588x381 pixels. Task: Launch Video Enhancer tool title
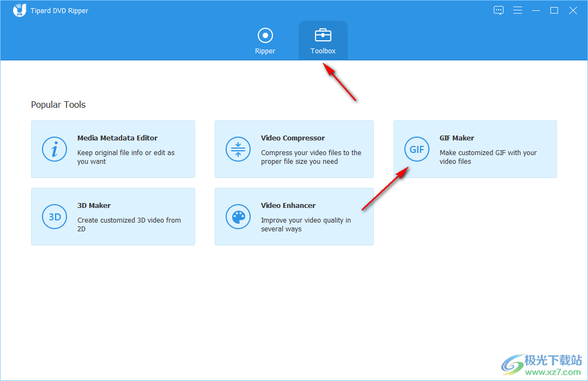[x=288, y=205]
